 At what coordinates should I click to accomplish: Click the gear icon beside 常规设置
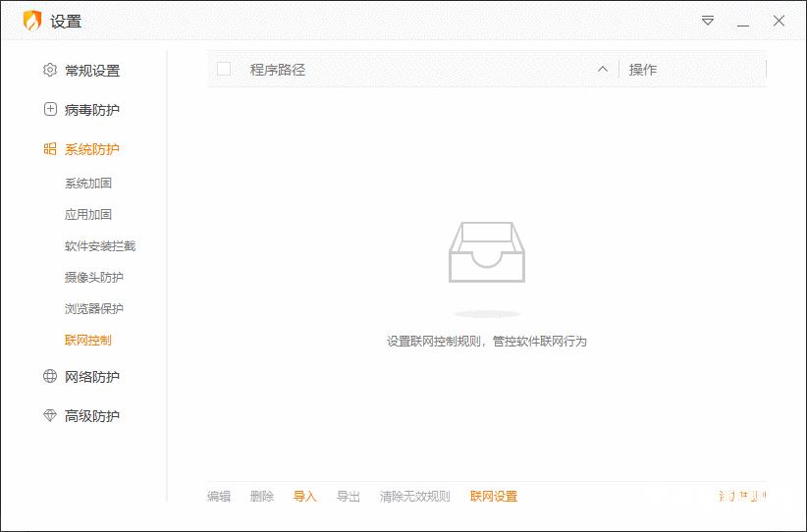(50, 70)
